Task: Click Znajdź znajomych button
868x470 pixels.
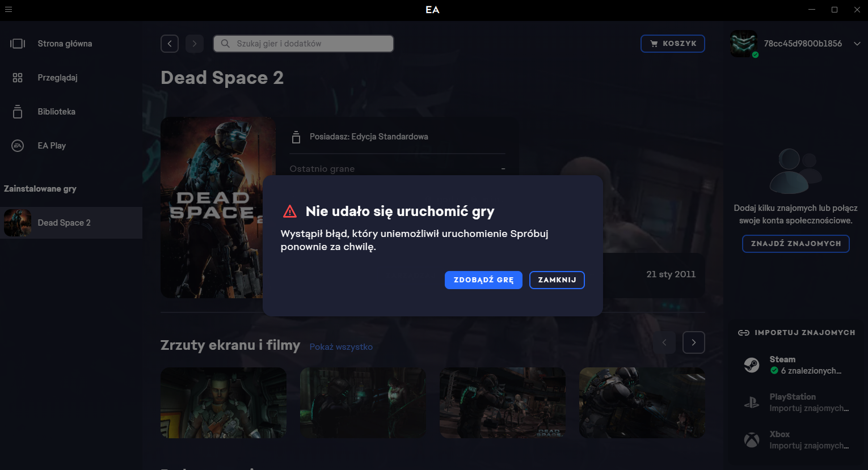Action: [796, 244]
